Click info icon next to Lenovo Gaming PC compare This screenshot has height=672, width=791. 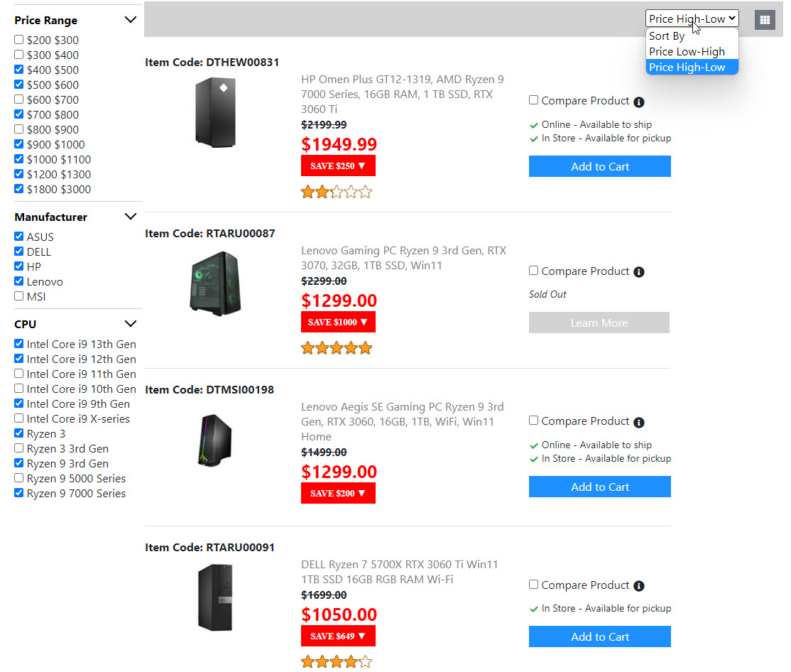point(639,272)
